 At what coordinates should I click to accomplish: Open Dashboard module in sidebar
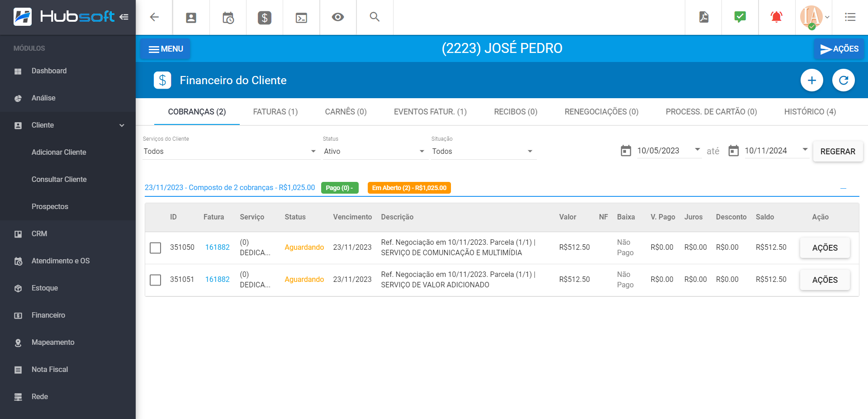tap(68, 71)
